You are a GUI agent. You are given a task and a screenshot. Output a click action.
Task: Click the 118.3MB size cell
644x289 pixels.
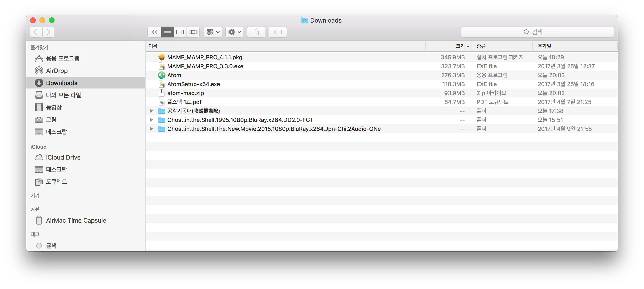pyautogui.click(x=453, y=84)
